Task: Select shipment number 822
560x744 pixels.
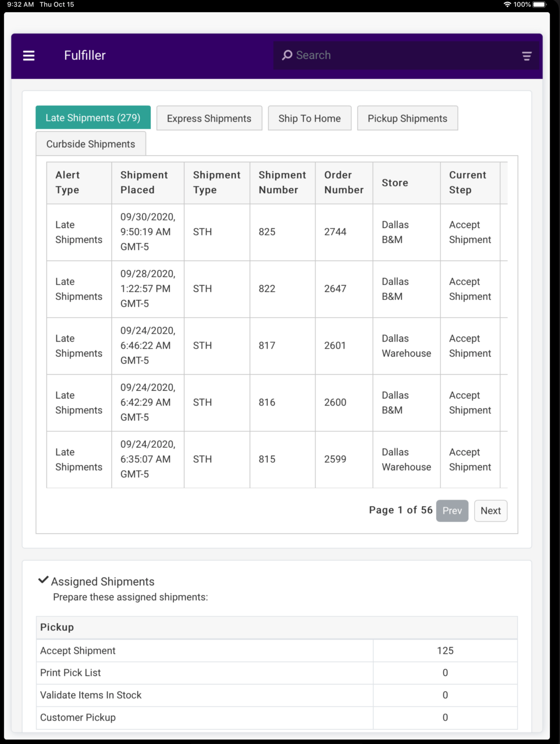Action: [x=267, y=289]
